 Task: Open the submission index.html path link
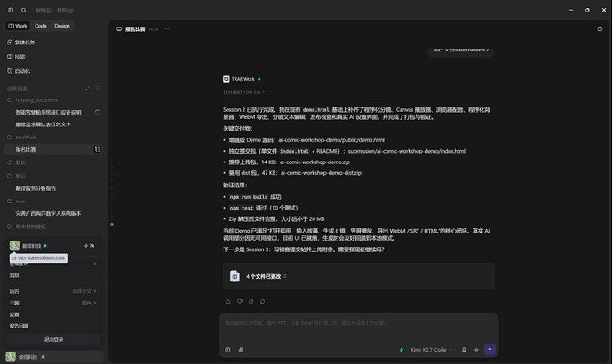407,151
